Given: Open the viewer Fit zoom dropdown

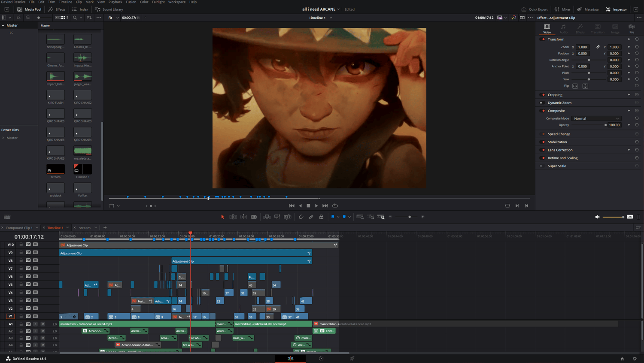Looking at the screenshot, I should coord(113,18).
